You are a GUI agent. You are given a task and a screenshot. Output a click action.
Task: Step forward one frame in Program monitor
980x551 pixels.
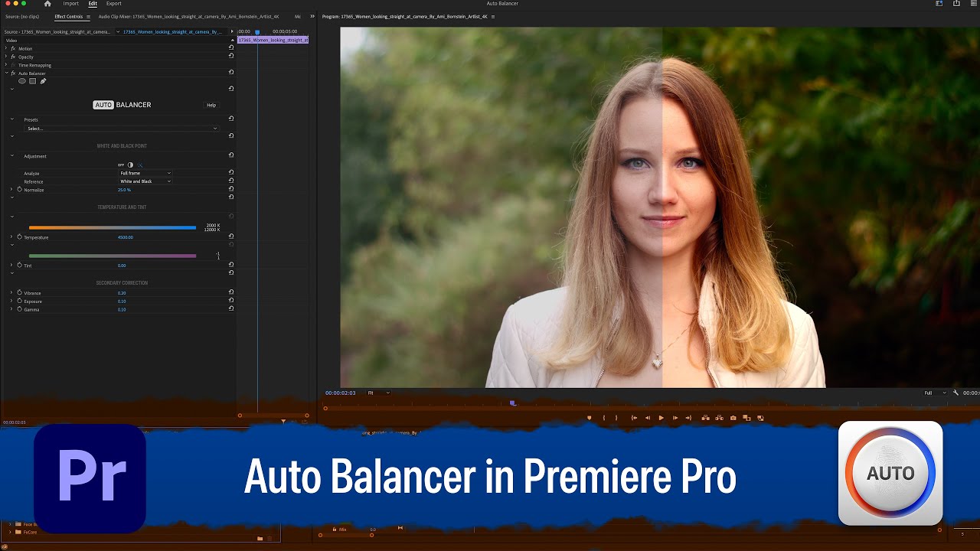[675, 418]
